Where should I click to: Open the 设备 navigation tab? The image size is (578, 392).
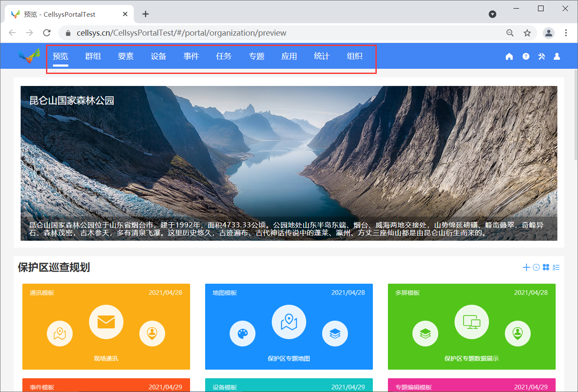click(x=159, y=56)
